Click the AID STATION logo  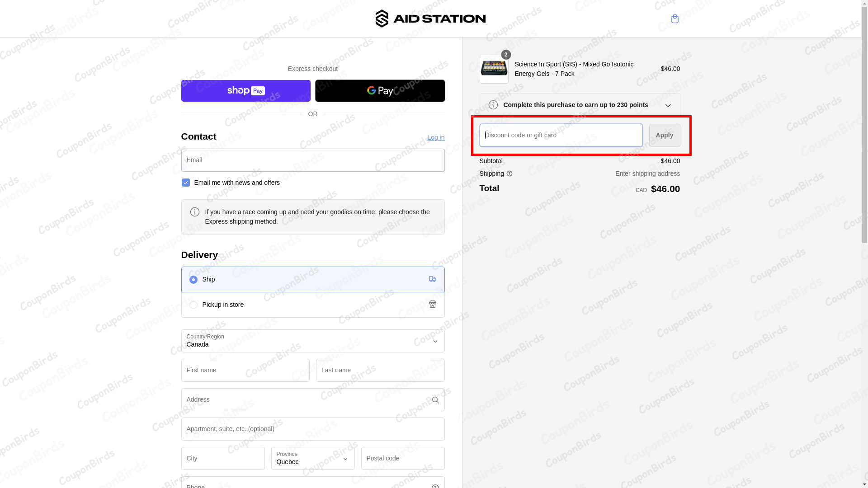pos(430,19)
